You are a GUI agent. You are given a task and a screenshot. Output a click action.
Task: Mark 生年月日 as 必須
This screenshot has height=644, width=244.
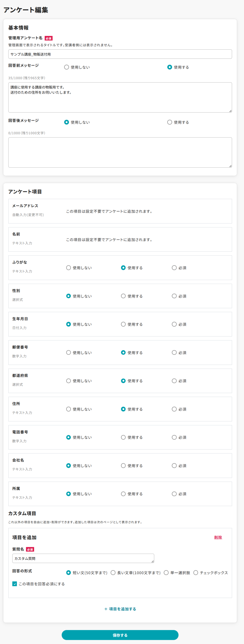coord(174,324)
